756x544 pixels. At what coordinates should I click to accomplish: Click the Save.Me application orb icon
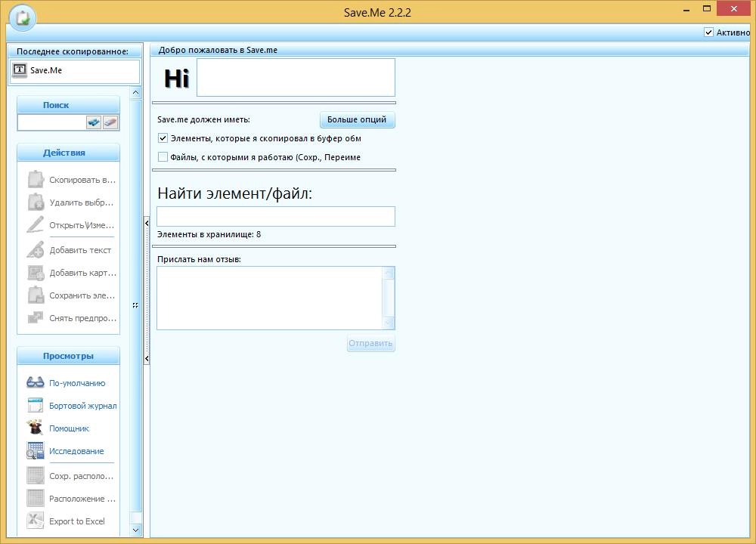[22, 18]
